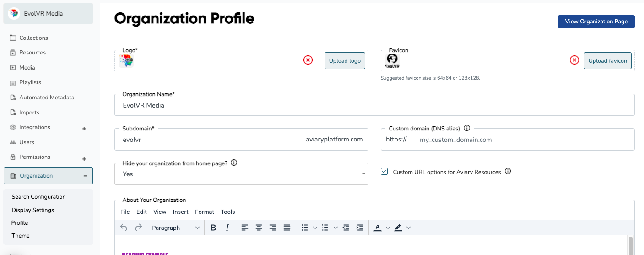
Task: Click View Organization Page button
Action: coord(596,22)
